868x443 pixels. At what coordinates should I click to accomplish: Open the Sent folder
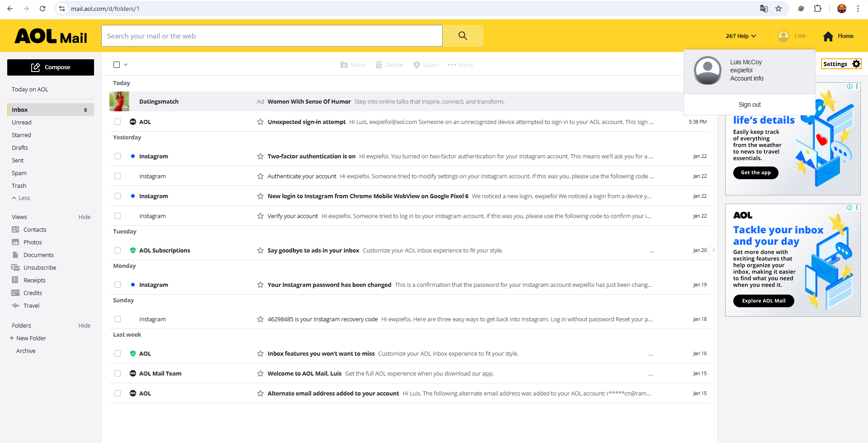tap(18, 161)
